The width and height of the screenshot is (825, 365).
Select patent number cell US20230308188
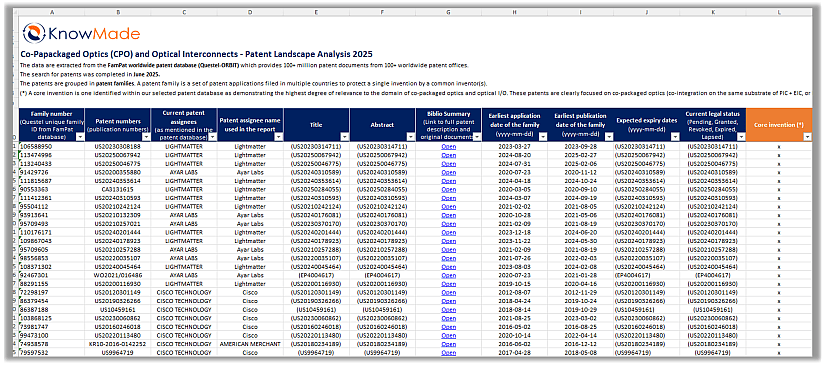117,147
